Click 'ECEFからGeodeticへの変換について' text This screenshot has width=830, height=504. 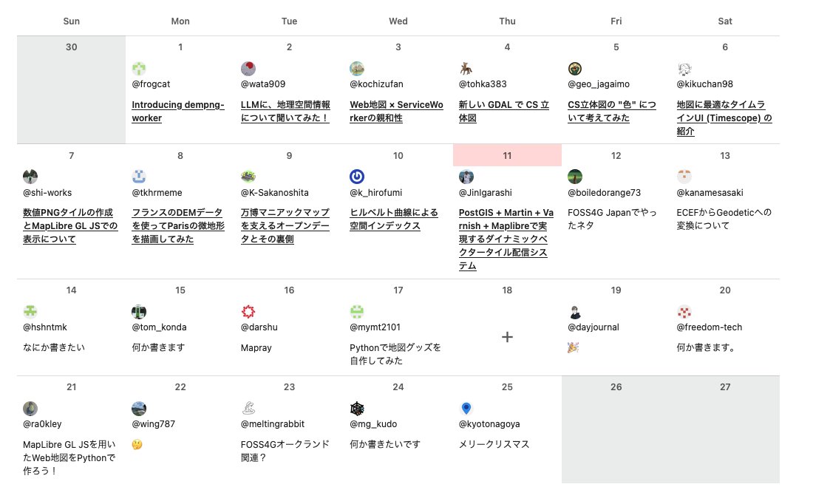point(724,219)
